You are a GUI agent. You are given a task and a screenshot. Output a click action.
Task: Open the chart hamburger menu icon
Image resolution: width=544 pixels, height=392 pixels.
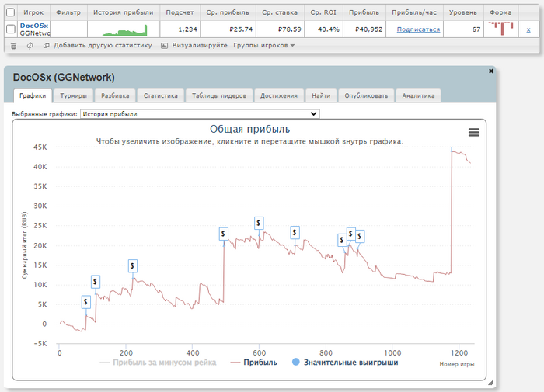coord(473,132)
